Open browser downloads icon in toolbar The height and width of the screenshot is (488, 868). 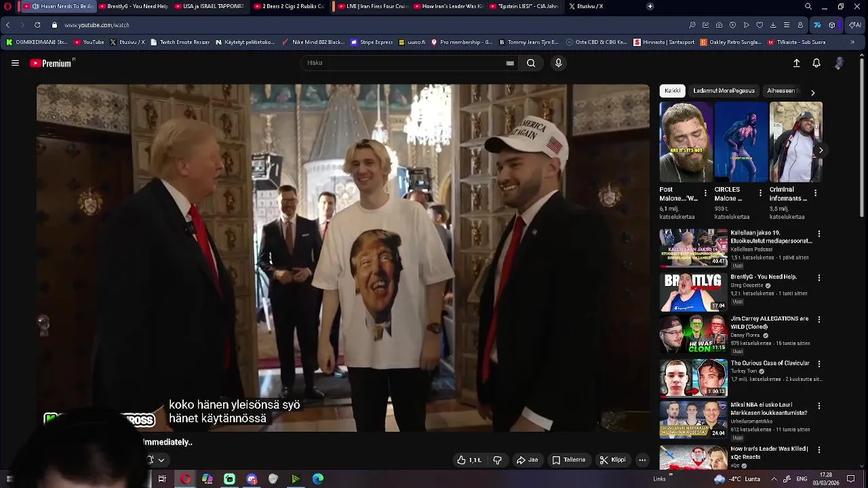pyautogui.click(x=773, y=25)
